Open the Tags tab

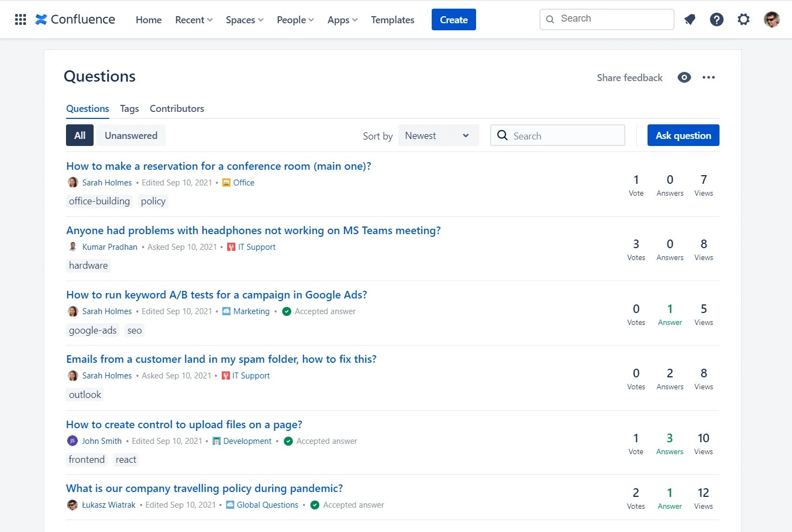point(129,108)
